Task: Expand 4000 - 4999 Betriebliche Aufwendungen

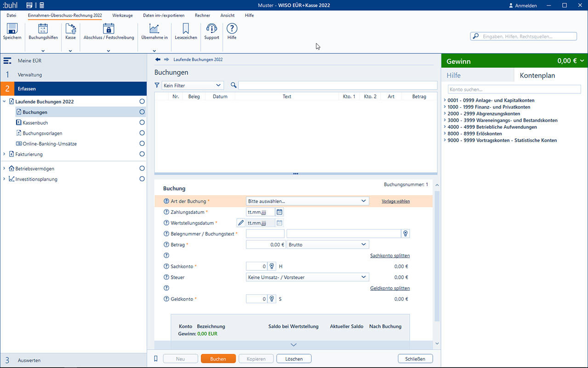Action: pyautogui.click(x=445, y=127)
